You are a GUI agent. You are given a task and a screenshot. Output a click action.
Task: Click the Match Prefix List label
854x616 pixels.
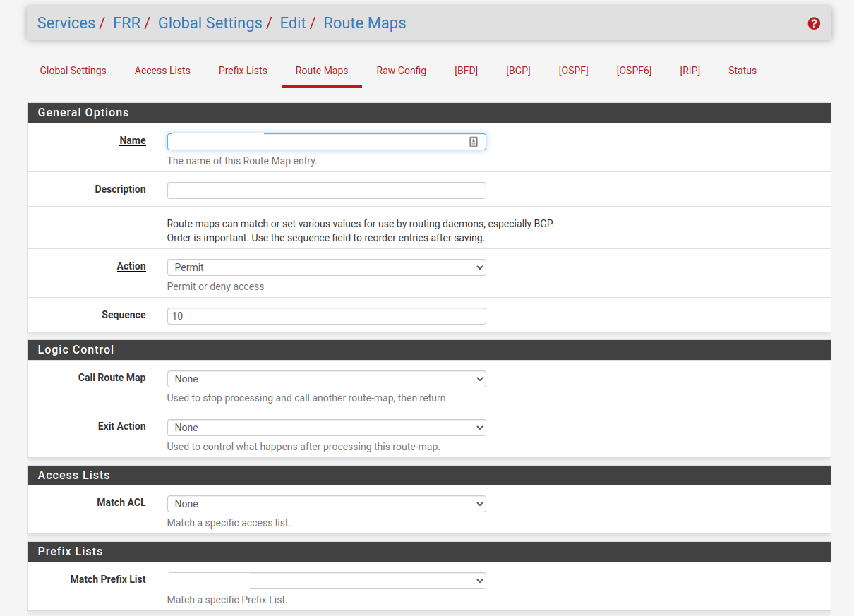108,579
